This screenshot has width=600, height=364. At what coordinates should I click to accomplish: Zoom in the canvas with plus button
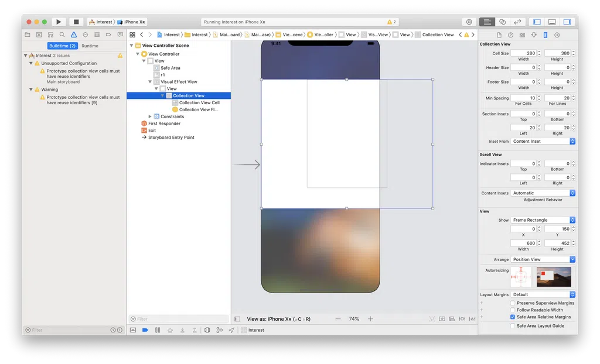[x=370, y=319]
